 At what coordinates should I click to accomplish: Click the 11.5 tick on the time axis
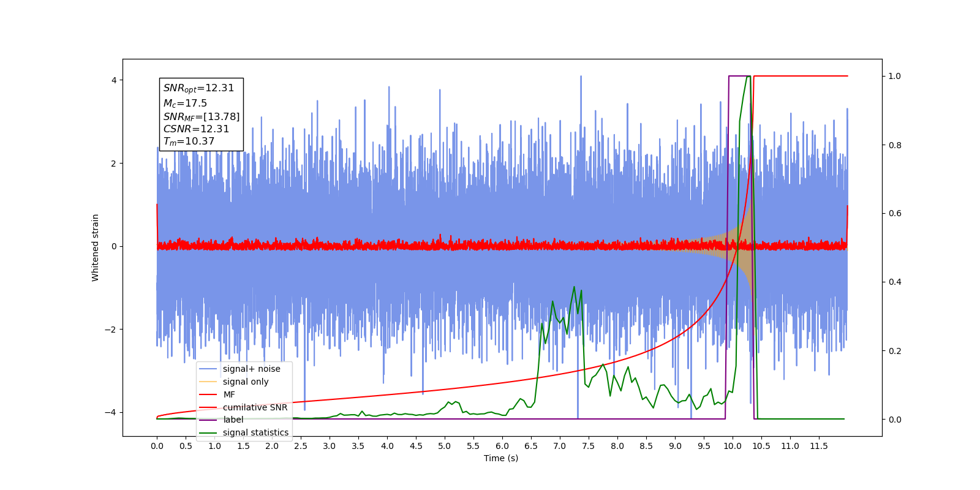pos(819,446)
